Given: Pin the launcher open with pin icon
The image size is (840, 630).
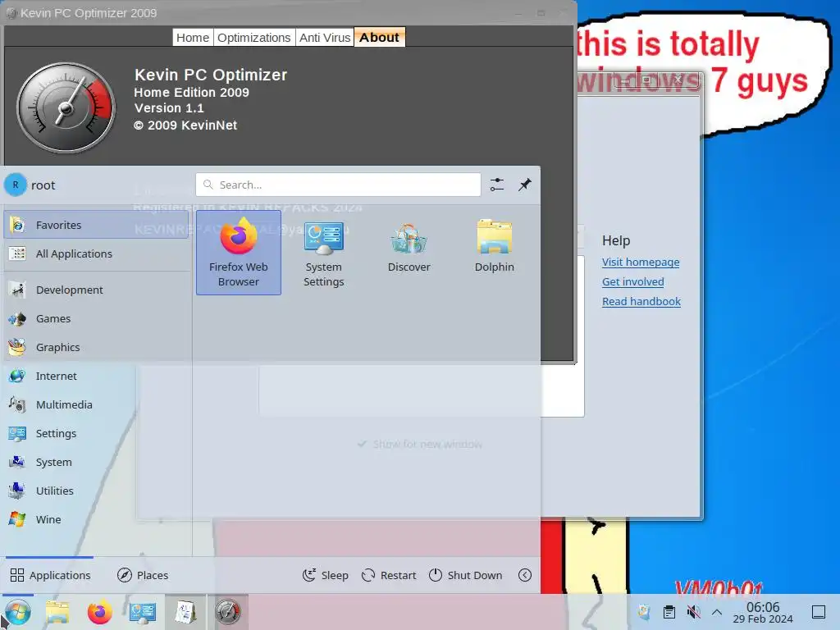Looking at the screenshot, I should pos(525,185).
